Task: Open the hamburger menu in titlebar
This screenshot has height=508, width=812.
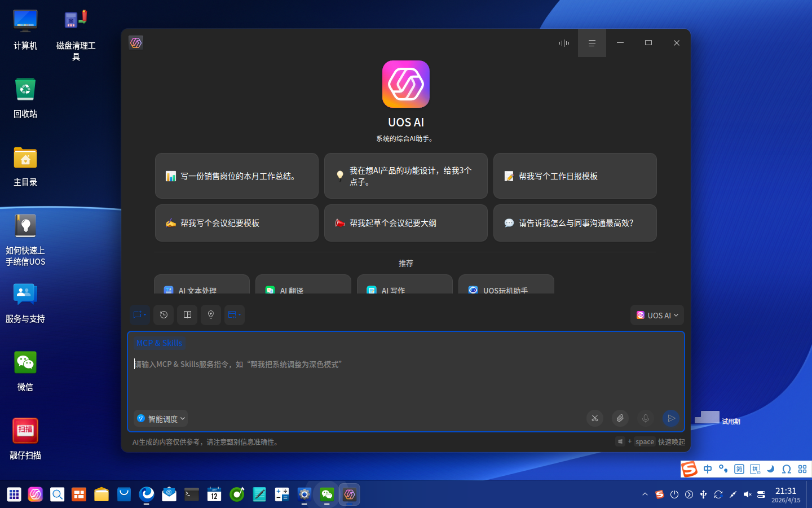Action: (592, 43)
